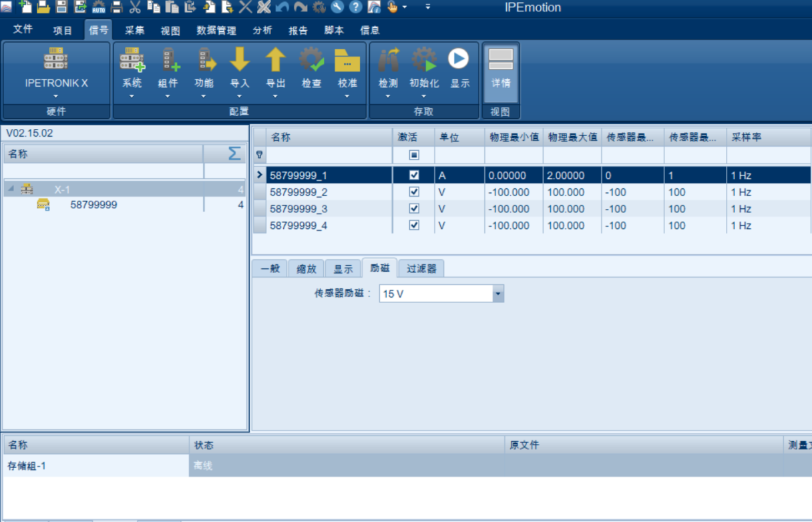Open the 过滤器 filter tab
Screen dimensions: 812x522
(421, 269)
